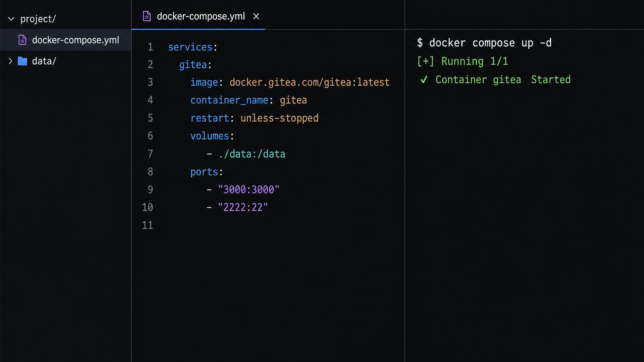The width and height of the screenshot is (644, 362).
Task: Click the 'ports' key on line 8
Action: click(x=204, y=172)
